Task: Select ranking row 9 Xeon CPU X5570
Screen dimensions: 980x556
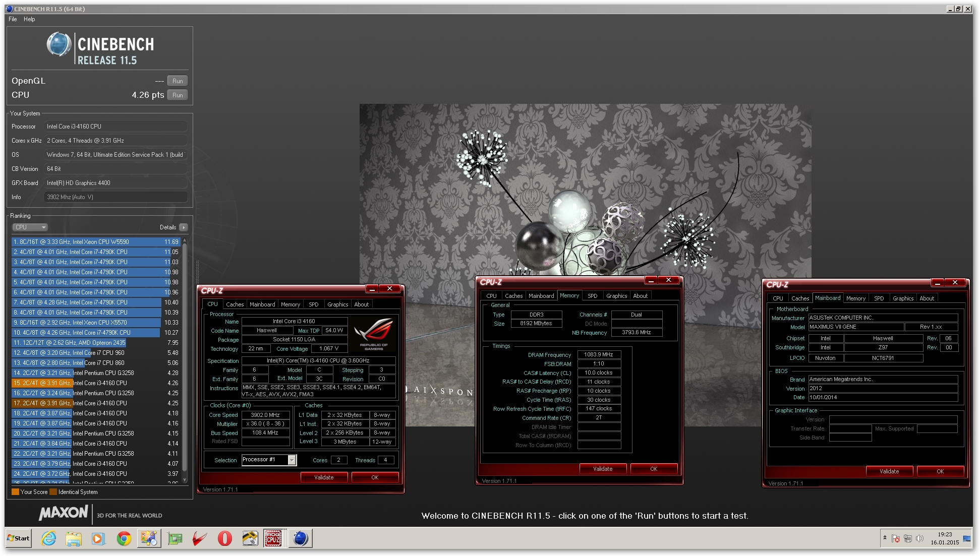Action: (x=96, y=323)
